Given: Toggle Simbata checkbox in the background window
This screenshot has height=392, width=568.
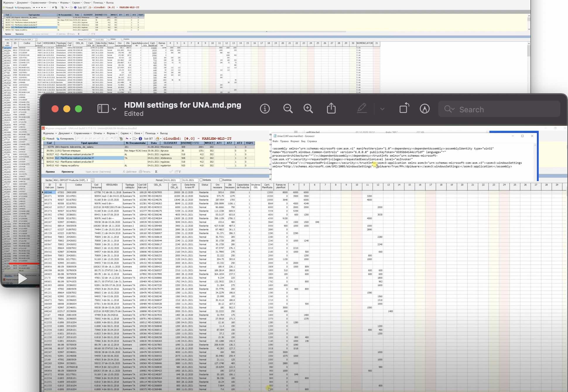Looking at the screenshot, I should [109, 39].
